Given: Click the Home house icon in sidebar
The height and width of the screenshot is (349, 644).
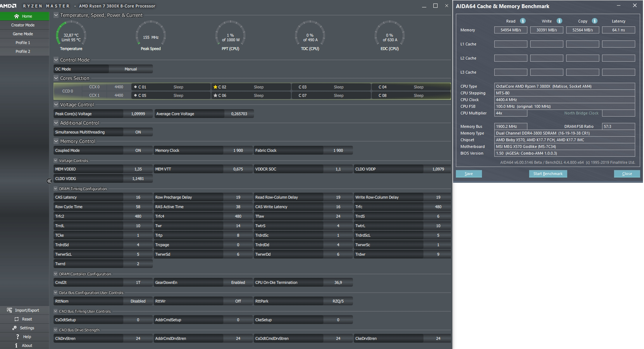Looking at the screenshot, I should click(17, 16).
